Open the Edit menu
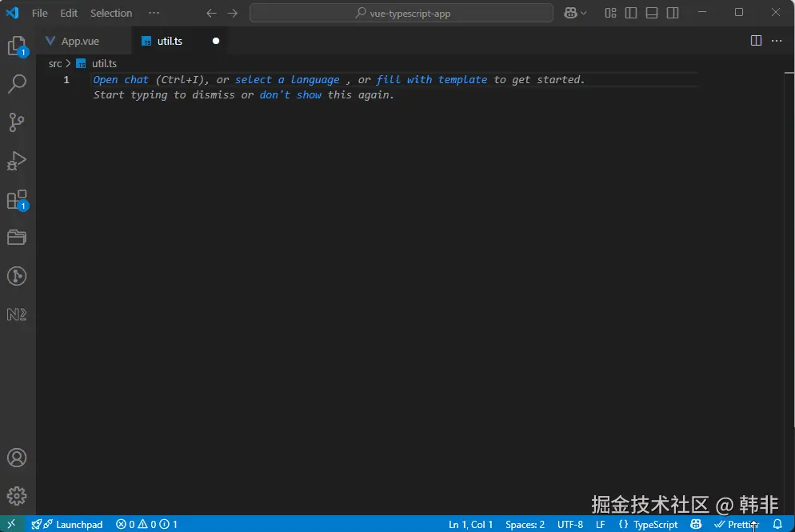The height and width of the screenshot is (532, 795). point(68,13)
